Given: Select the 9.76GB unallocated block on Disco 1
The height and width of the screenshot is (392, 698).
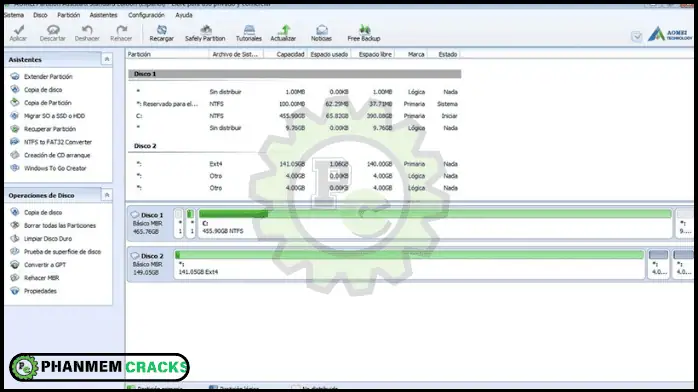Looking at the screenshot, I should click(685, 223).
